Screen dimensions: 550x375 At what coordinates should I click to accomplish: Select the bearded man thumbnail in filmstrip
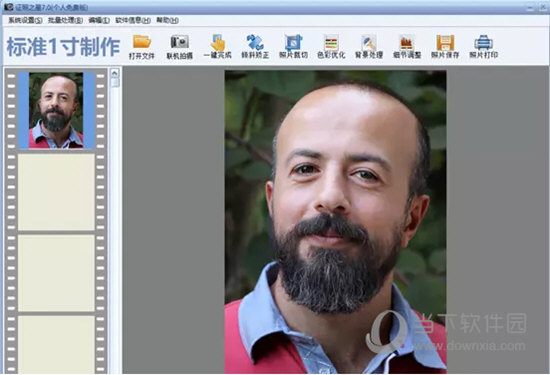click(x=56, y=111)
